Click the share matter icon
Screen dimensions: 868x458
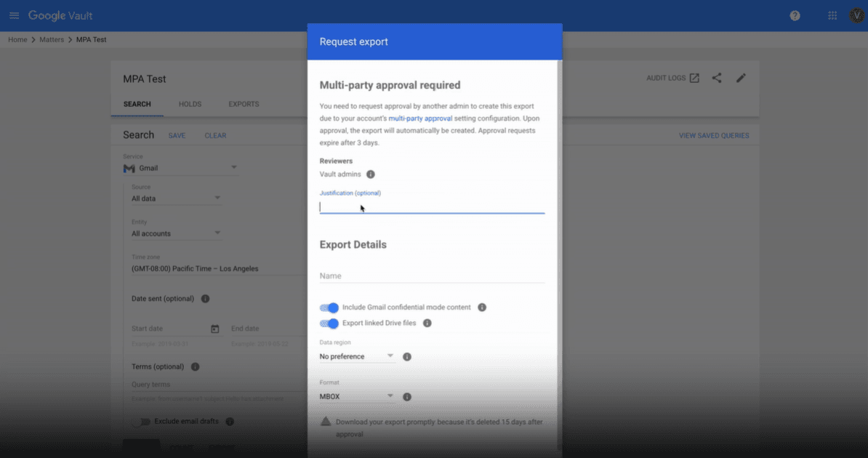click(717, 78)
